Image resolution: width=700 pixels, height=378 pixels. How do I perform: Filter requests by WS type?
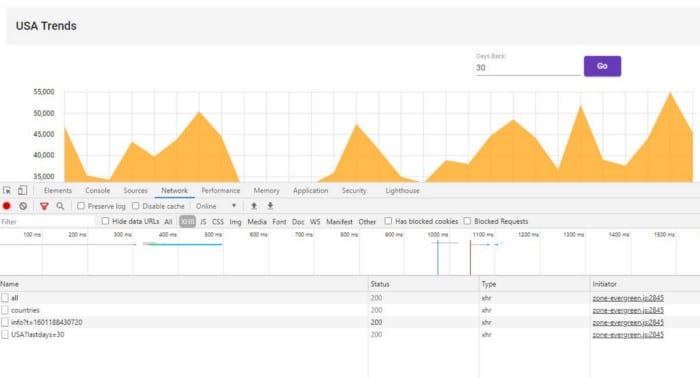click(315, 221)
